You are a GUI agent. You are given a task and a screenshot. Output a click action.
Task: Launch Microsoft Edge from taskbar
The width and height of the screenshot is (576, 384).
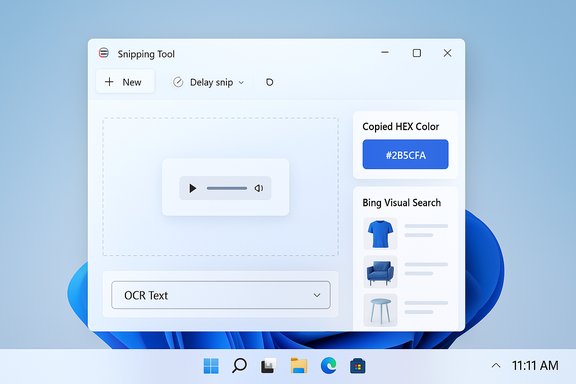[x=328, y=366]
